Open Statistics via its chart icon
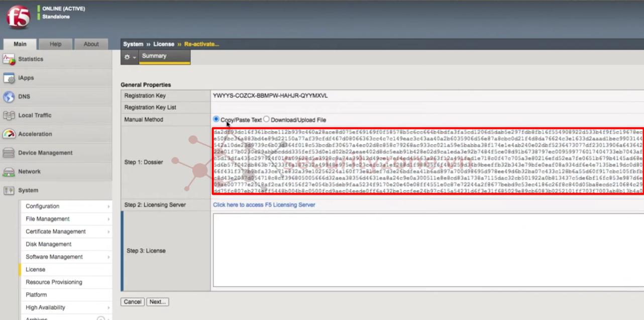This screenshot has width=644, height=320. (x=9, y=59)
